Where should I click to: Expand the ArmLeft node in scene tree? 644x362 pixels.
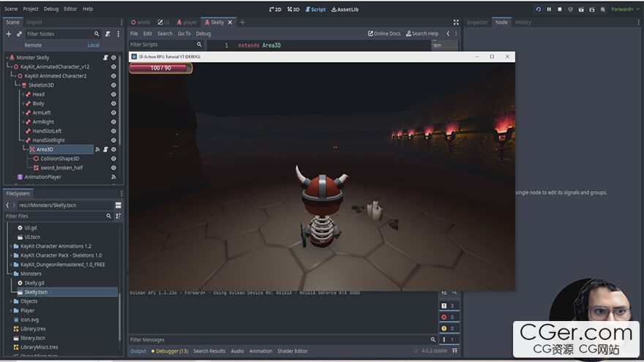coord(23,113)
